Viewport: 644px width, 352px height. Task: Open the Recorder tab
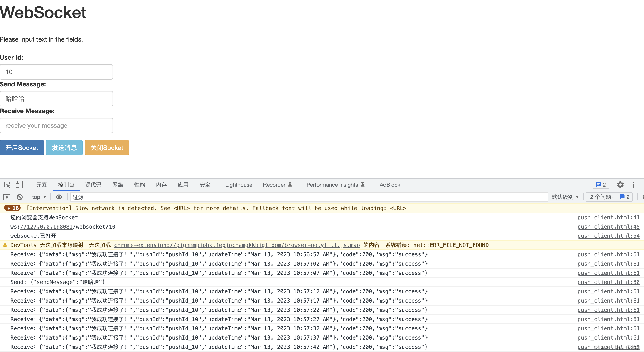pos(278,185)
